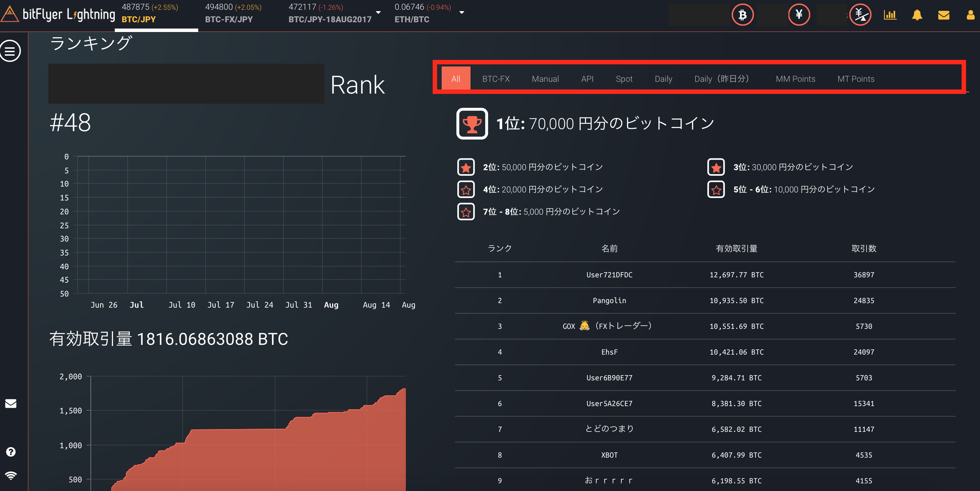Viewport: 980px width, 491px height.
Task: Open messages via the envelope icon
Action: [x=943, y=15]
